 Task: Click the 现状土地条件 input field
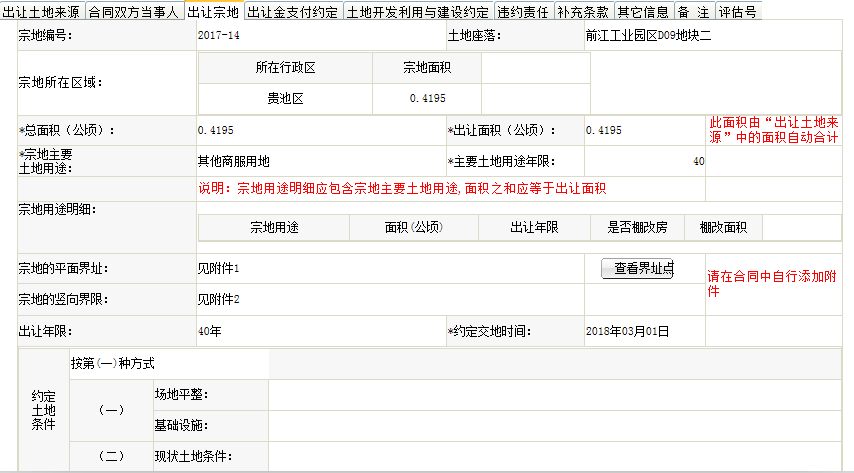(555, 457)
